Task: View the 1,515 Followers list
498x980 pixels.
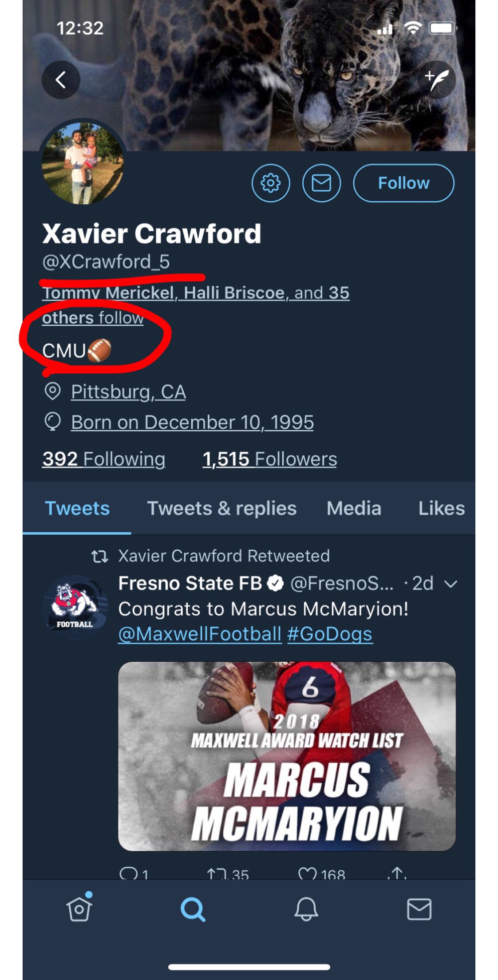Action: click(x=269, y=459)
